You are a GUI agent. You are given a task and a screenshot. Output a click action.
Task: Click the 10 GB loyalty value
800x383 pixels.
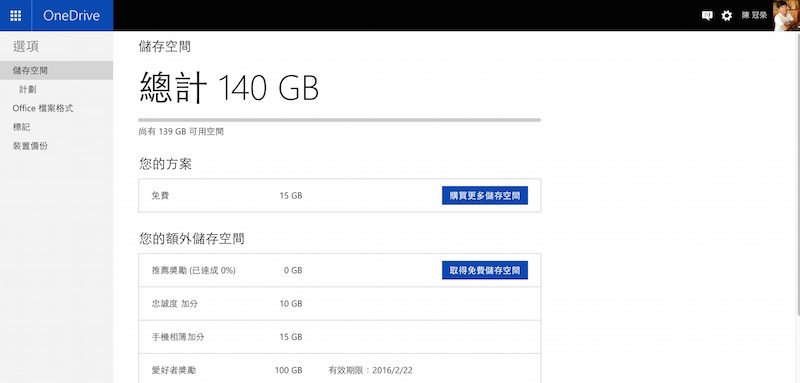point(291,304)
